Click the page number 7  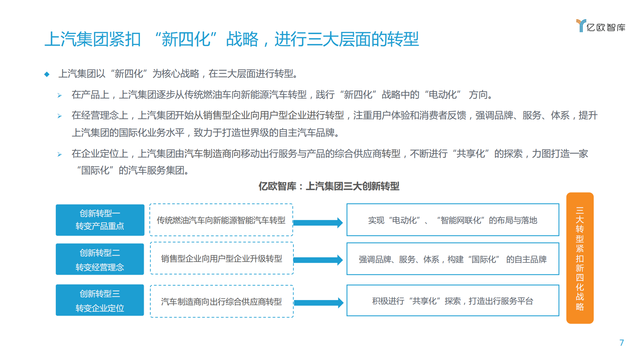(x=622, y=342)
